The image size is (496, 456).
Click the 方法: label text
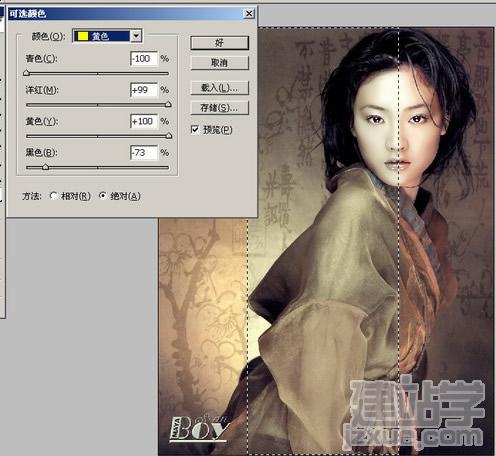[x=32, y=196]
